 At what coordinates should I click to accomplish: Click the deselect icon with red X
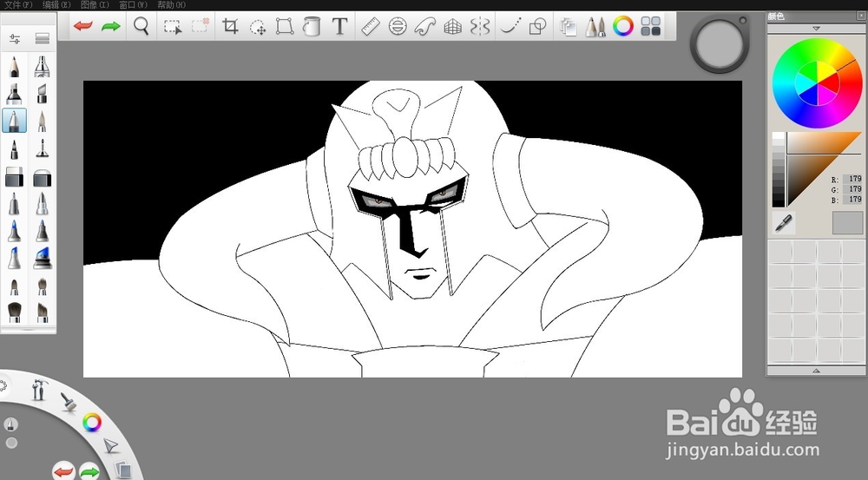[x=201, y=25]
